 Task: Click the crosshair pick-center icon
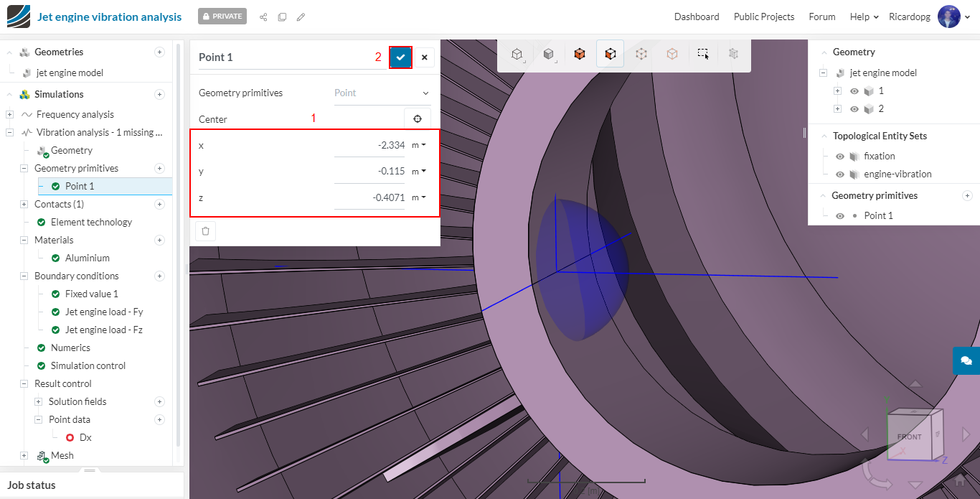[418, 118]
